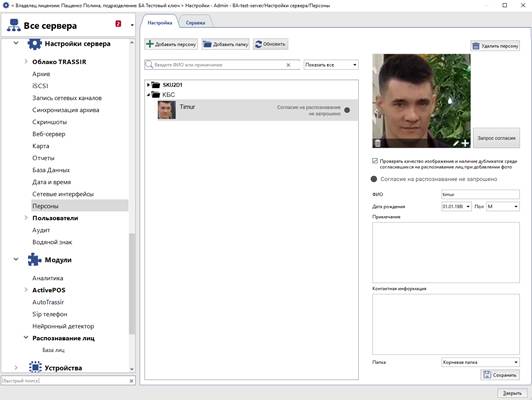Select Нейронный детектор module
532x400 pixels.
(63, 326)
